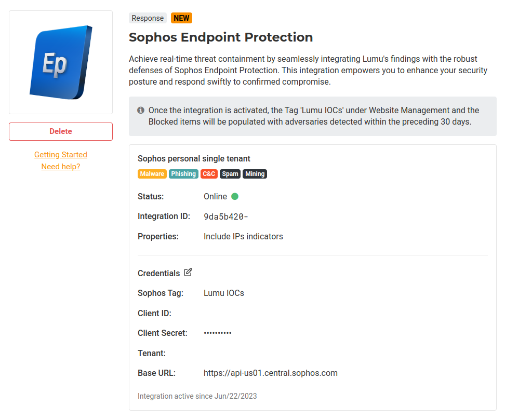Click the Lumu IOCs Sophos Tag value

(224, 293)
